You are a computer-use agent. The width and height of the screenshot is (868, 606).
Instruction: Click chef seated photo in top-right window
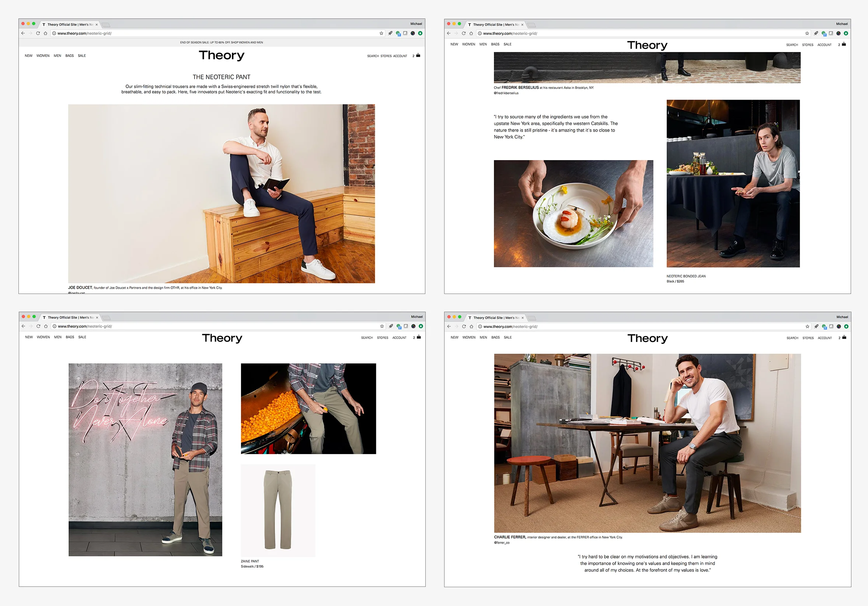(733, 183)
